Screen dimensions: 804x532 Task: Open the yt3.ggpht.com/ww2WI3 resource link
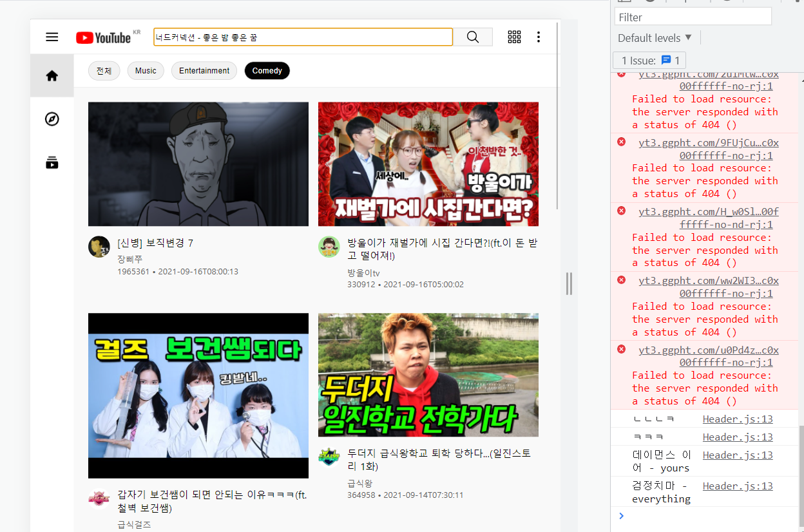point(709,287)
